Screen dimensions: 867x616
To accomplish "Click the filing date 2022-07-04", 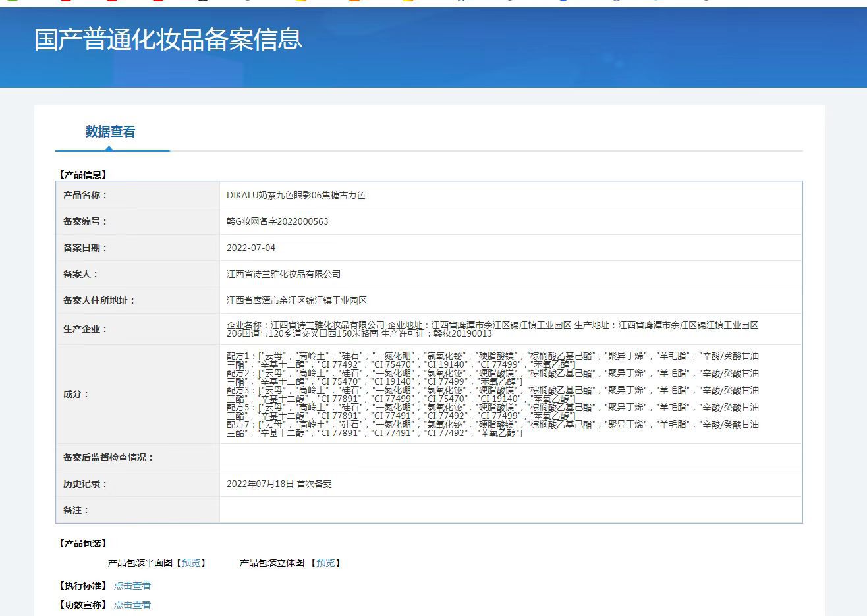I will [251, 248].
